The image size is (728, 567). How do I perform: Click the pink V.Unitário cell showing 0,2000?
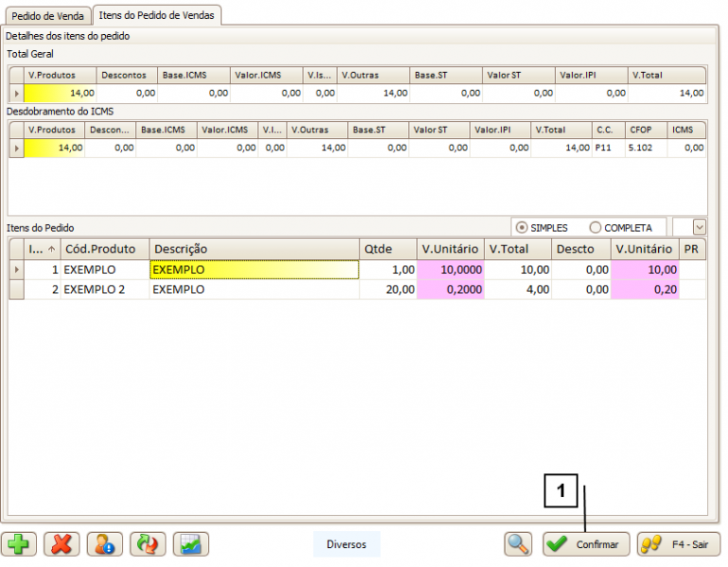tap(450, 289)
